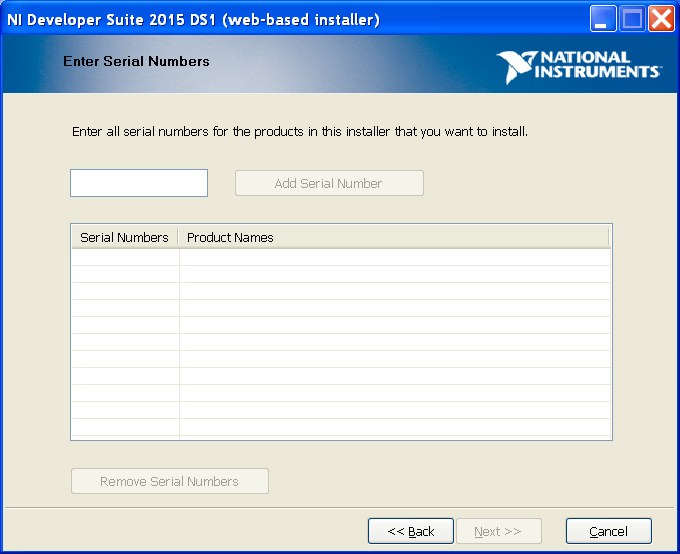Select the bottom row under Product Names
The height and width of the screenshot is (554, 680).
coord(394,428)
